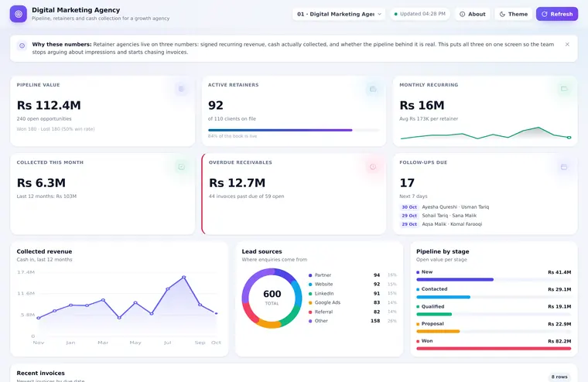588x382 pixels.
Task: Click the Proposal stage label
Action: tap(432, 324)
